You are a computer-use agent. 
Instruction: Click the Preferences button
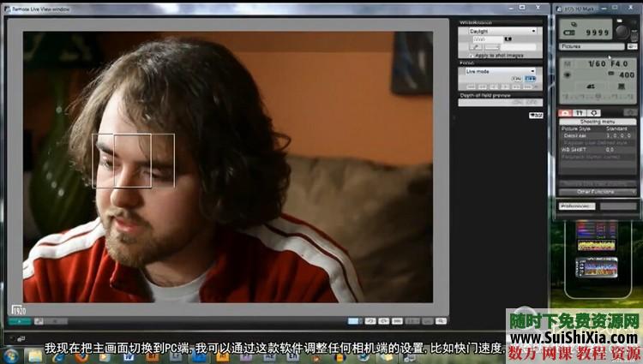(x=576, y=206)
